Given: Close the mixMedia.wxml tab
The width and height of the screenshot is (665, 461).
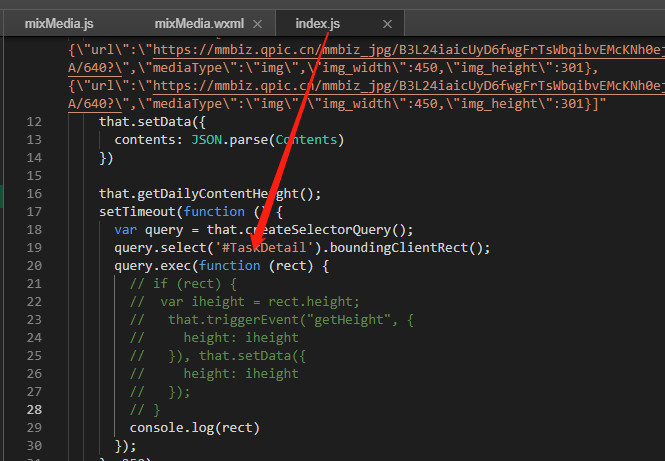Looking at the screenshot, I should (x=257, y=24).
